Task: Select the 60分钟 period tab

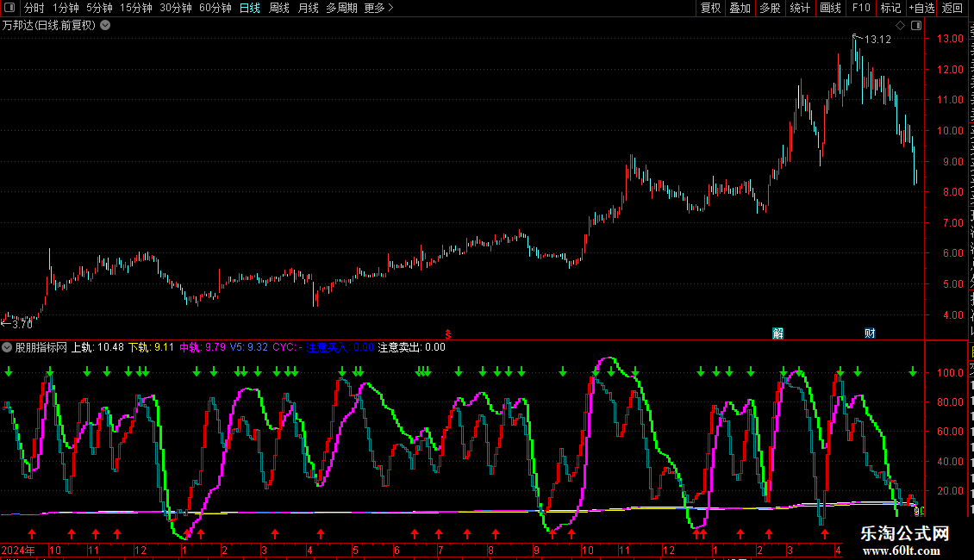Action: click(x=215, y=8)
